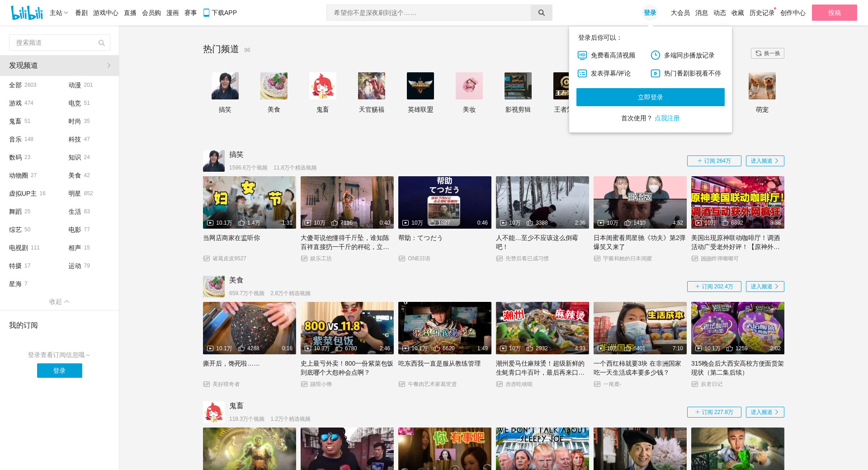This screenshot has height=470, width=868.
Task: Select the 美妆 channel icon
Action: pyautogui.click(x=469, y=86)
